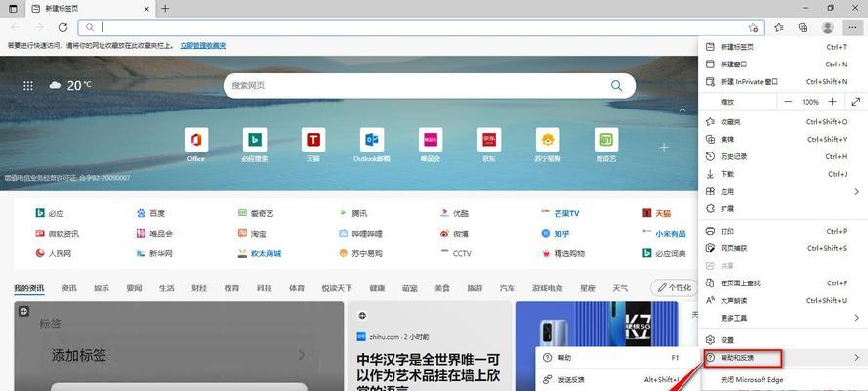Open the app launcher grid icon
Image resolution: width=868 pixels, height=391 pixels.
pyautogui.click(x=28, y=85)
